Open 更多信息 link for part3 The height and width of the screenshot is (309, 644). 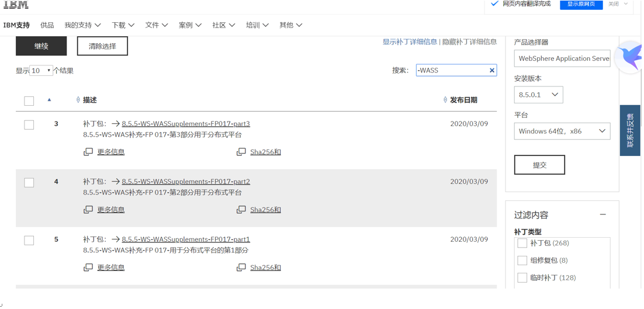click(x=111, y=152)
